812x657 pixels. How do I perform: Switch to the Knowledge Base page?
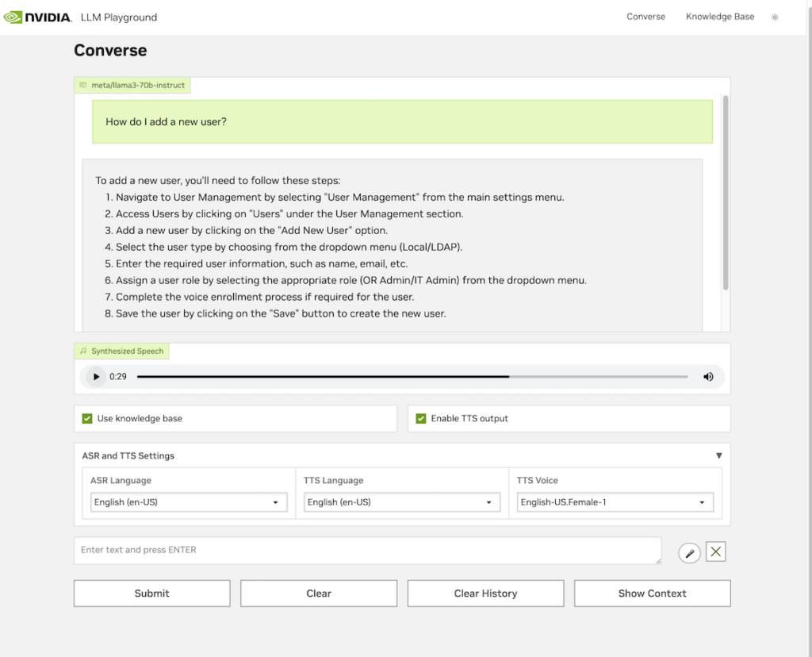point(719,17)
